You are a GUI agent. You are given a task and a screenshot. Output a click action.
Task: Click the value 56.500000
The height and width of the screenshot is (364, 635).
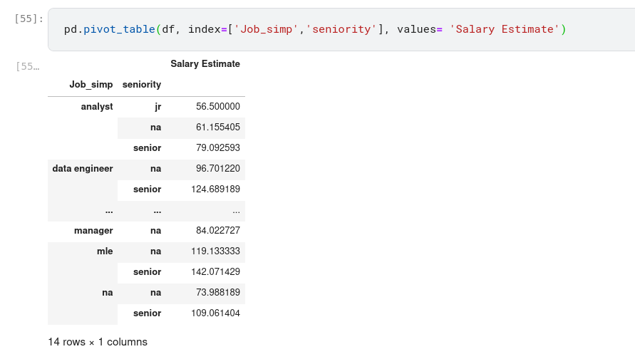pyautogui.click(x=217, y=107)
